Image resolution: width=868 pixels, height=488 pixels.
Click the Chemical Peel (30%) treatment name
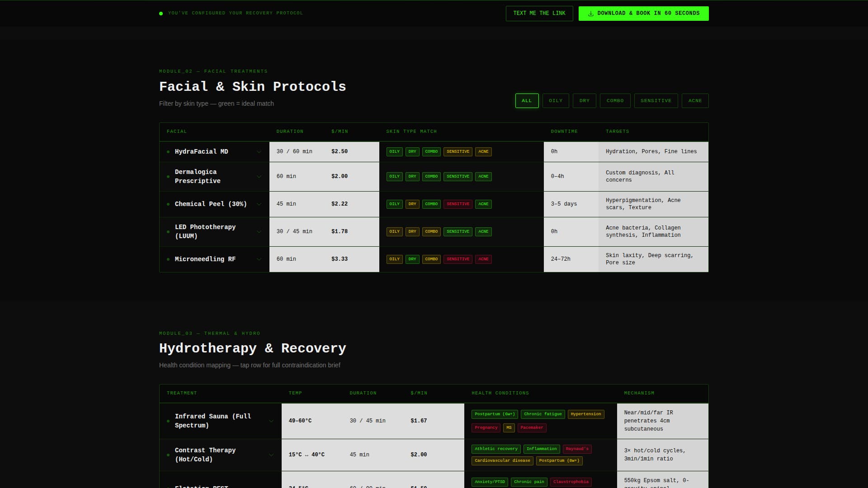(x=211, y=204)
